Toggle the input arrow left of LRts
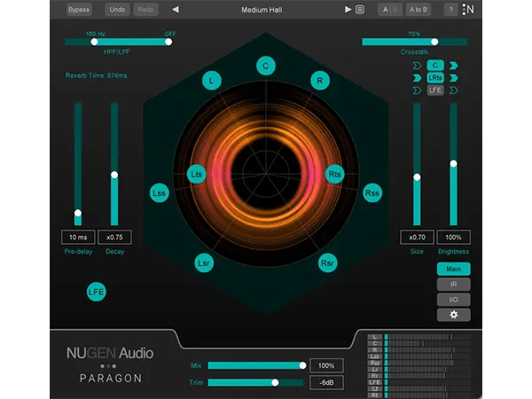Viewport: 532px width, 399px height. point(417,78)
